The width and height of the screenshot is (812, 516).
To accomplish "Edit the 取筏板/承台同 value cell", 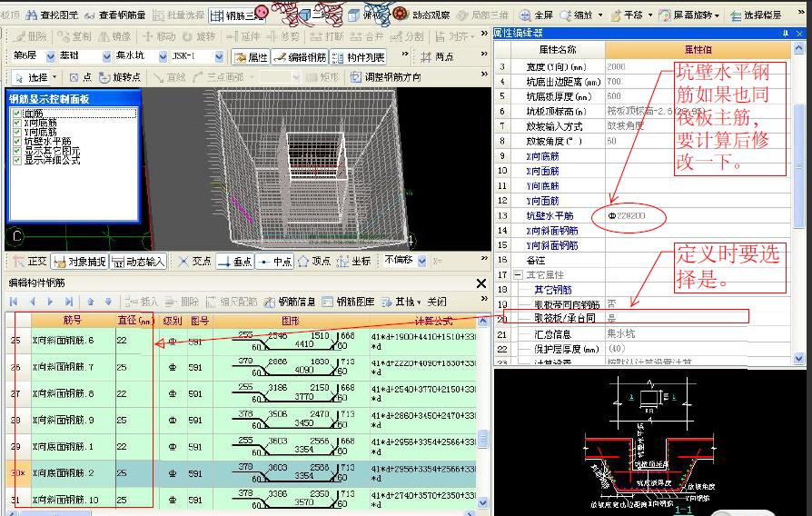I will tap(698, 318).
